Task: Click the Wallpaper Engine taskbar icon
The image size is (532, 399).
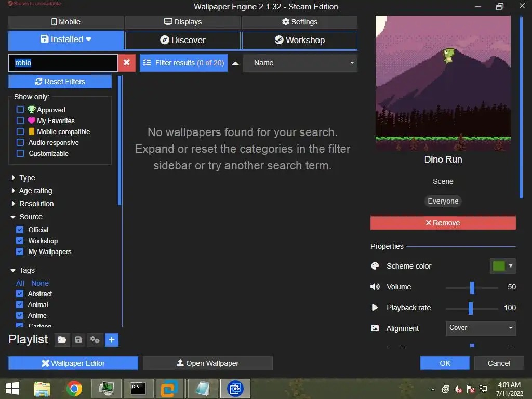Action: pos(235,389)
